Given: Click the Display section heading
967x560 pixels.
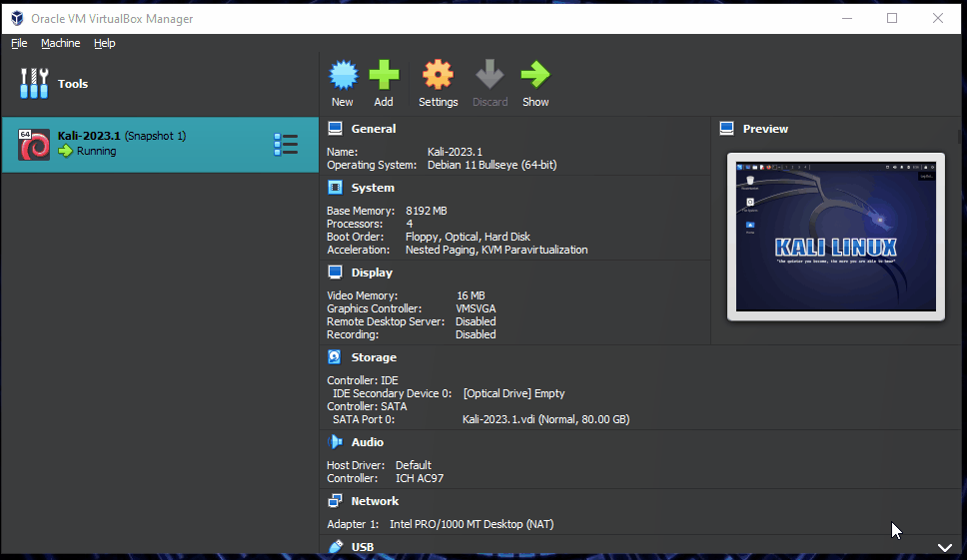Looking at the screenshot, I should [x=372, y=273].
